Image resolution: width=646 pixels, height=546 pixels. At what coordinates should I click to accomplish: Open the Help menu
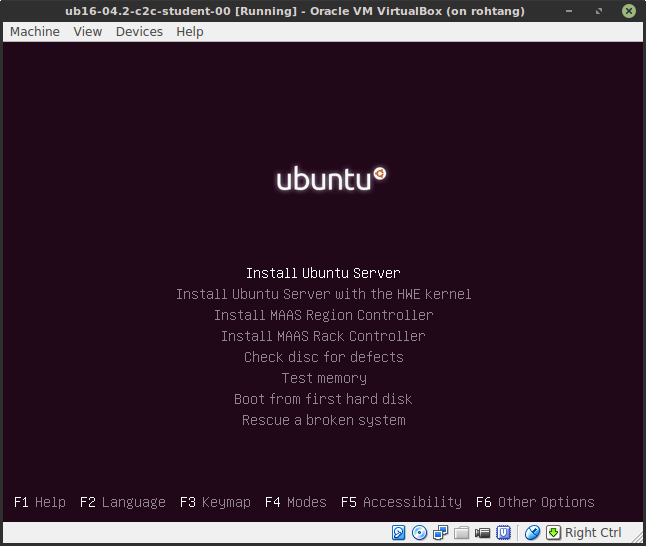(x=190, y=32)
